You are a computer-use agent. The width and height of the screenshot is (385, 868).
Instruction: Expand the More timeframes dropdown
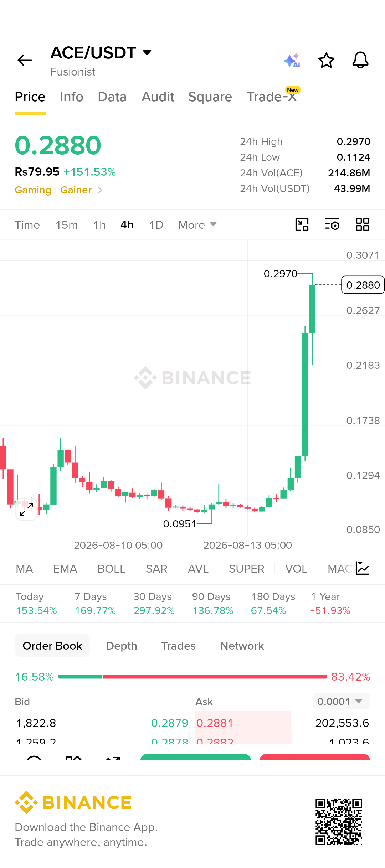pos(197,225)
